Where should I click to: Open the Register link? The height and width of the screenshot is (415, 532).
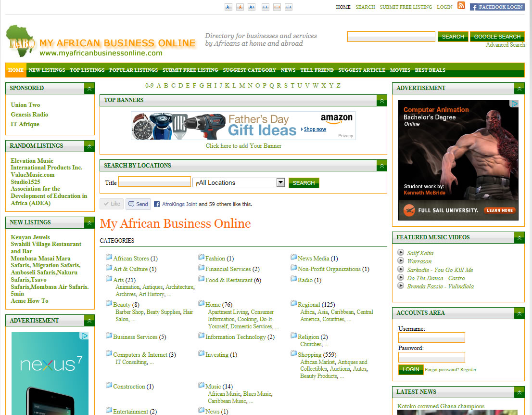tap(468, 369)
